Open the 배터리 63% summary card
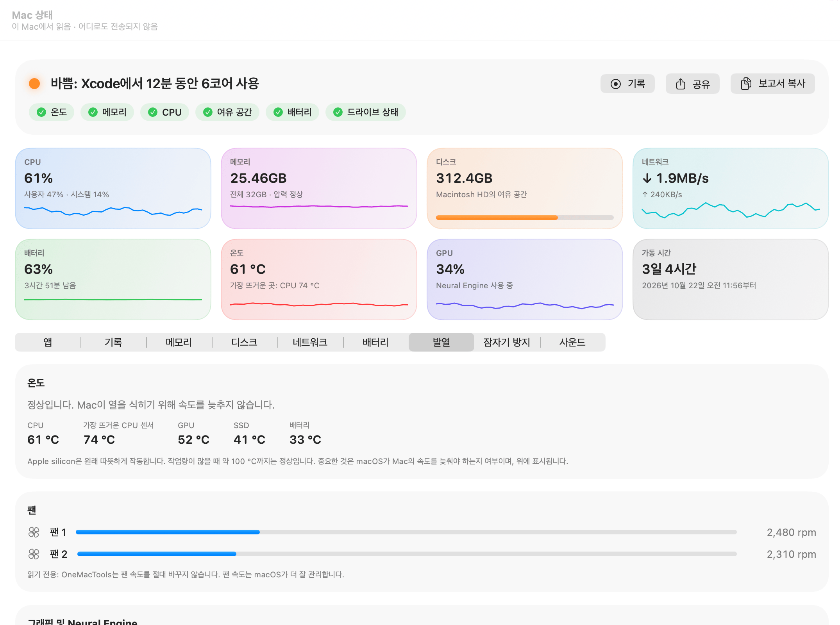 [113, 279]
